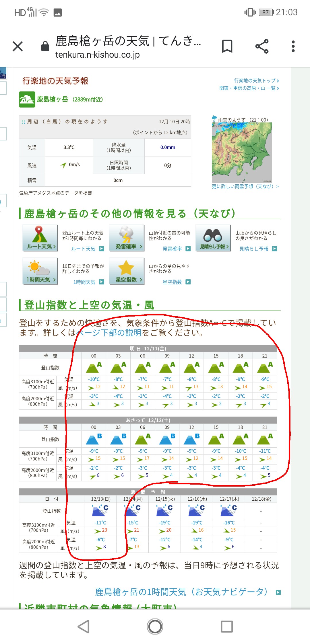Tap the 12/15(火) climbing index C icon
The image size is (310, 644).
[164, 511]
